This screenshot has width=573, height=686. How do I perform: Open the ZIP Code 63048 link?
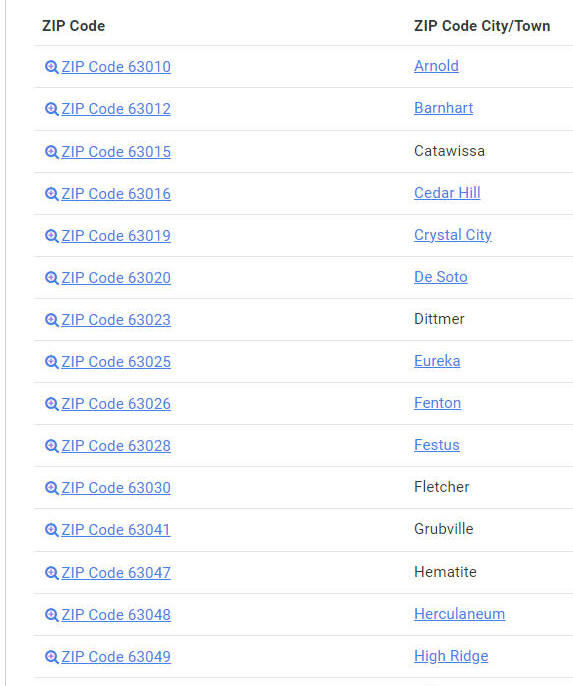(116, 615)
